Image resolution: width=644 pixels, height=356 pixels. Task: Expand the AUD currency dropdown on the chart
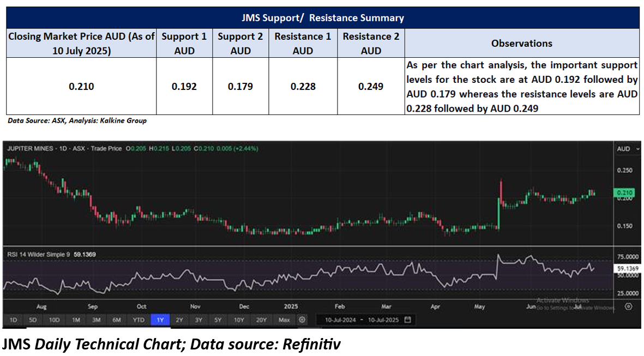628,149
